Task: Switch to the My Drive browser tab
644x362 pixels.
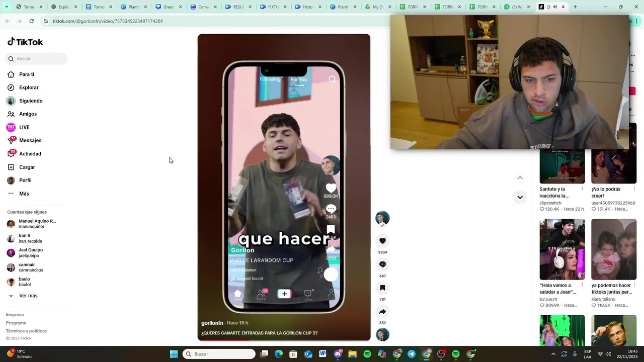Action: point(377,7)
